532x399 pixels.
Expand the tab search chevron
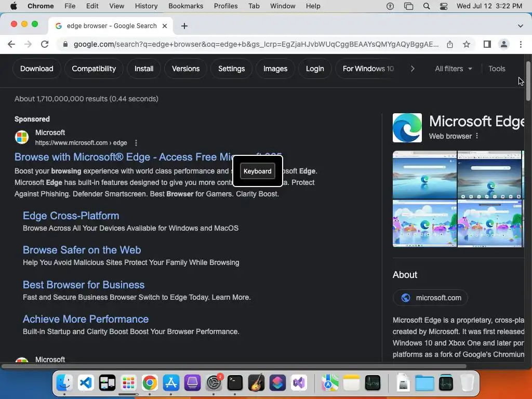click(520, 26)
